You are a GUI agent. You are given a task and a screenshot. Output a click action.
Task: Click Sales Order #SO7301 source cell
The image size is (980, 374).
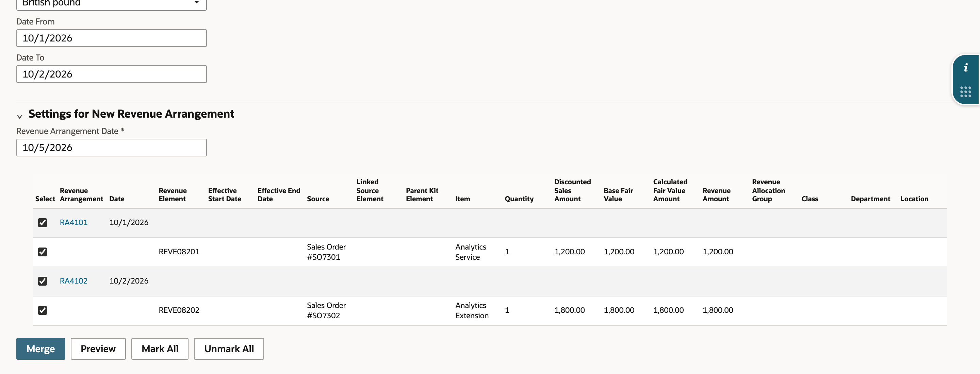[326, 252]
